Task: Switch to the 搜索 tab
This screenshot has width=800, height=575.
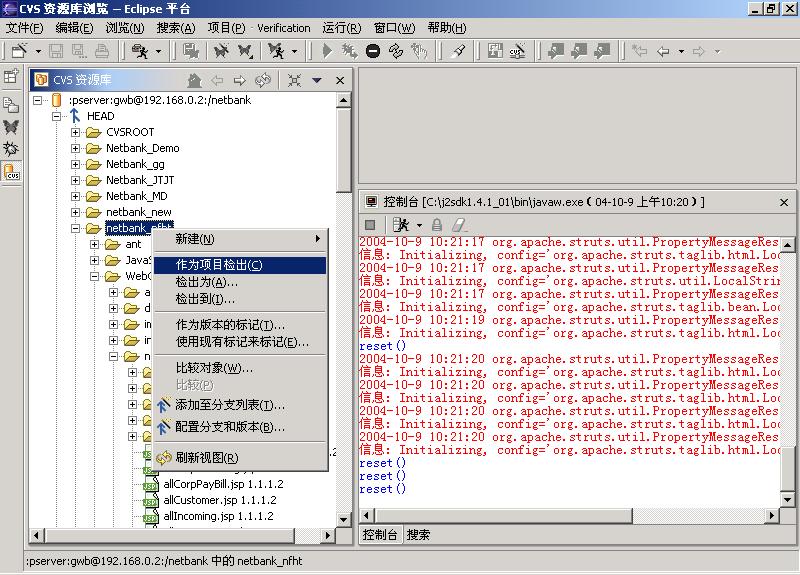Action: pos(418,535)
